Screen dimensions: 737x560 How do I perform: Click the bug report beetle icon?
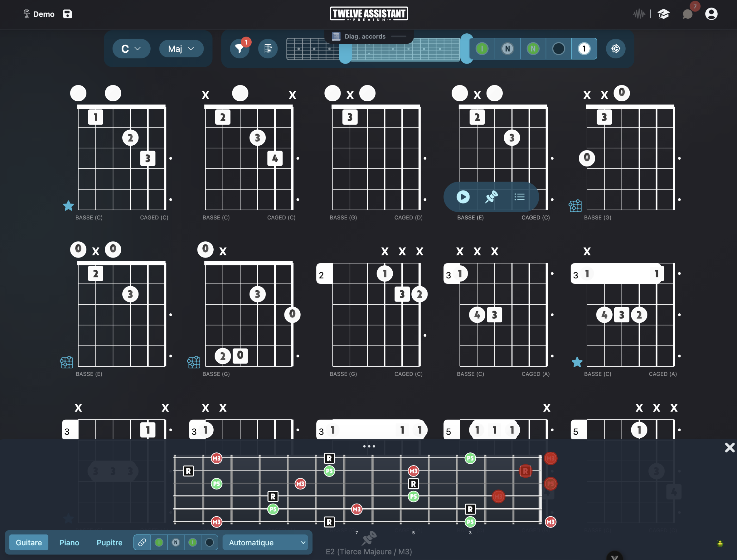(720, 543)
